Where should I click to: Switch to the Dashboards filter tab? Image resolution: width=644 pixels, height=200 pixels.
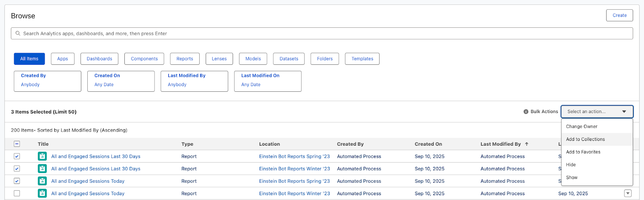[99, 59]
